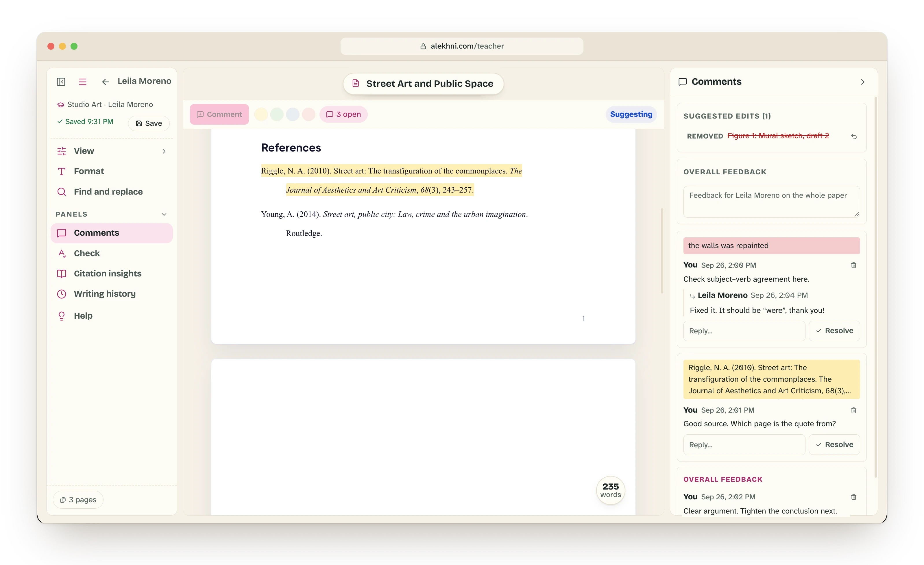Click Reply field under walls was repainted
Viewport: 924px width, 565px height.
(x=744, y=331)
